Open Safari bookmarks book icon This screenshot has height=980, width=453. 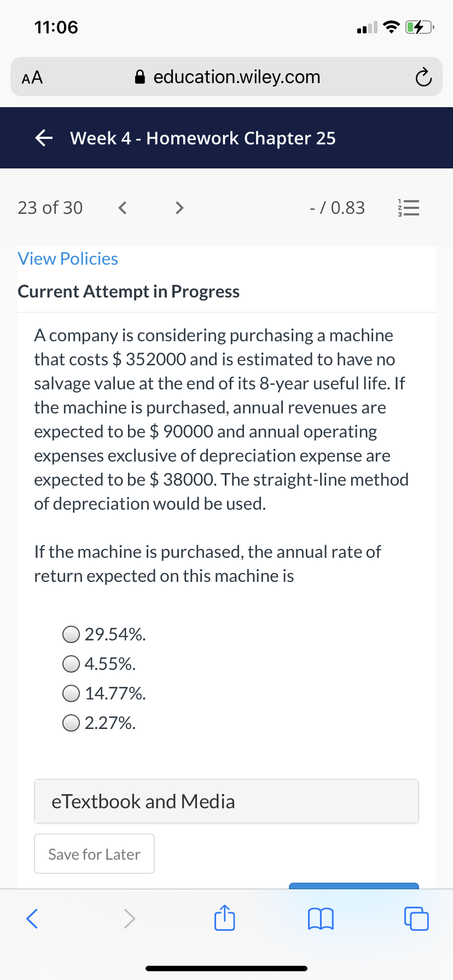click(321, 918)
